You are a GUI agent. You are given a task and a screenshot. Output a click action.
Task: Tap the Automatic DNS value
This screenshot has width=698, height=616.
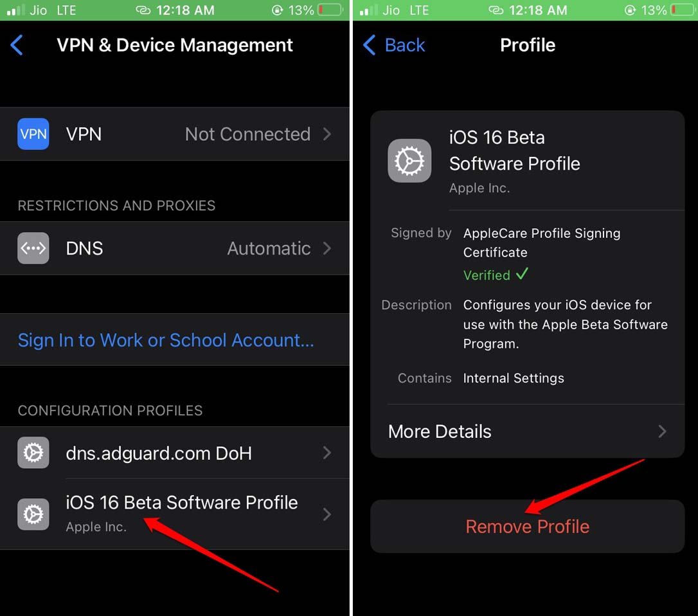click(269, 248)
